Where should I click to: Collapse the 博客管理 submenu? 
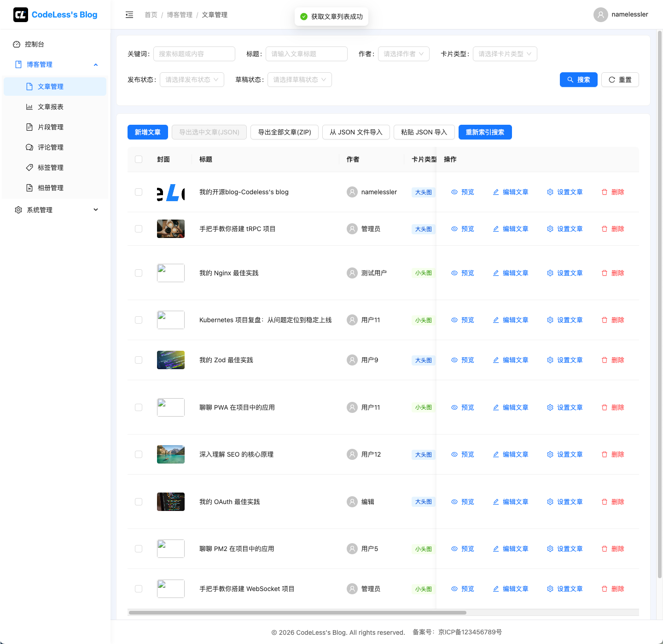click(55, 64)
